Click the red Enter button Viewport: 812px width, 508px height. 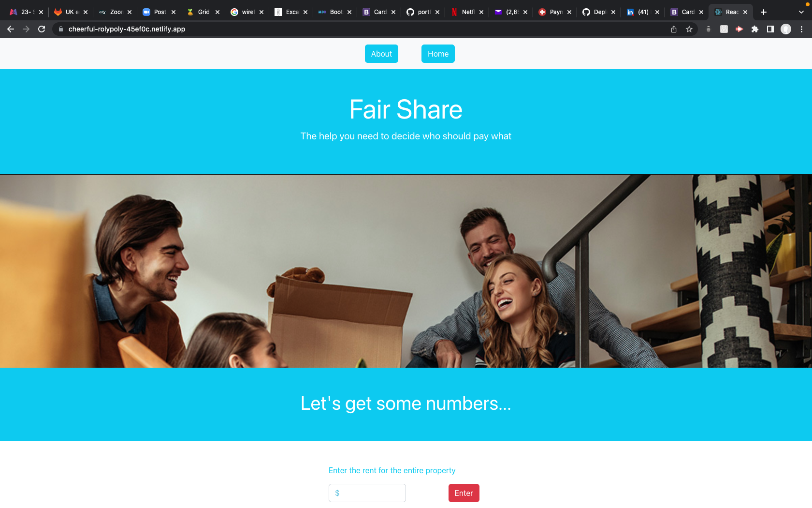click(x=464, y=493)
